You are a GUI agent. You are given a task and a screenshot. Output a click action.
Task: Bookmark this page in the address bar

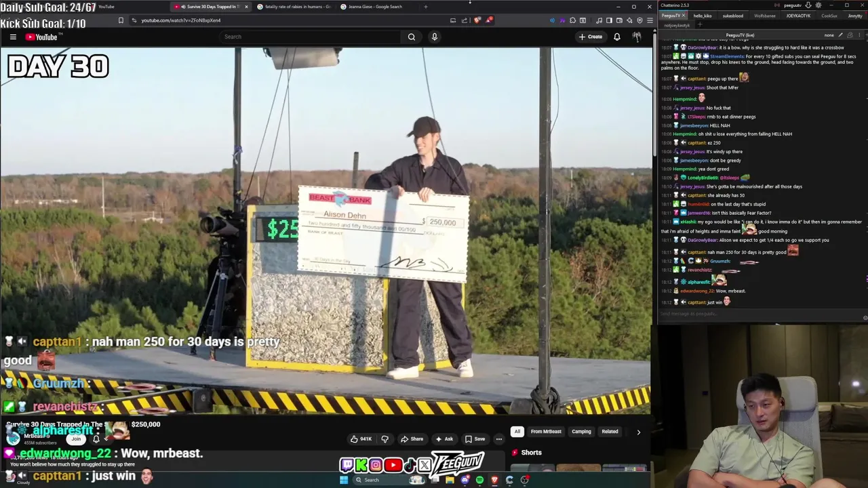[x=121, y=20]
